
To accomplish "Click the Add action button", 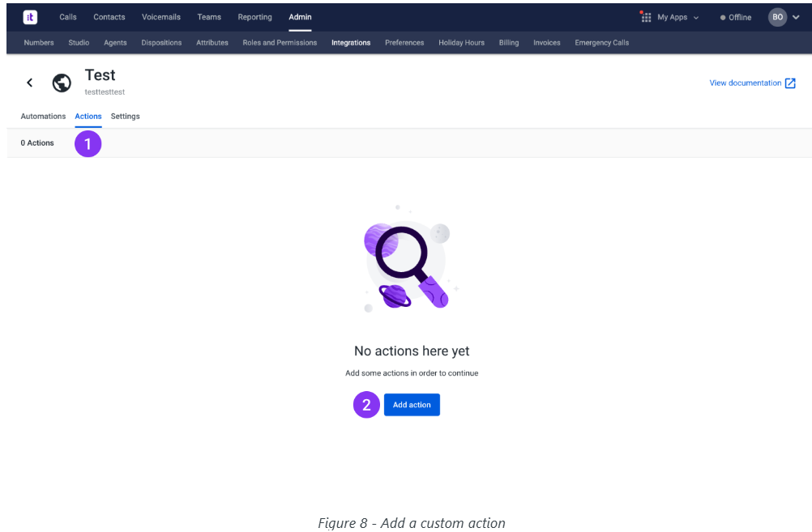I will click(x=412, y=404).
